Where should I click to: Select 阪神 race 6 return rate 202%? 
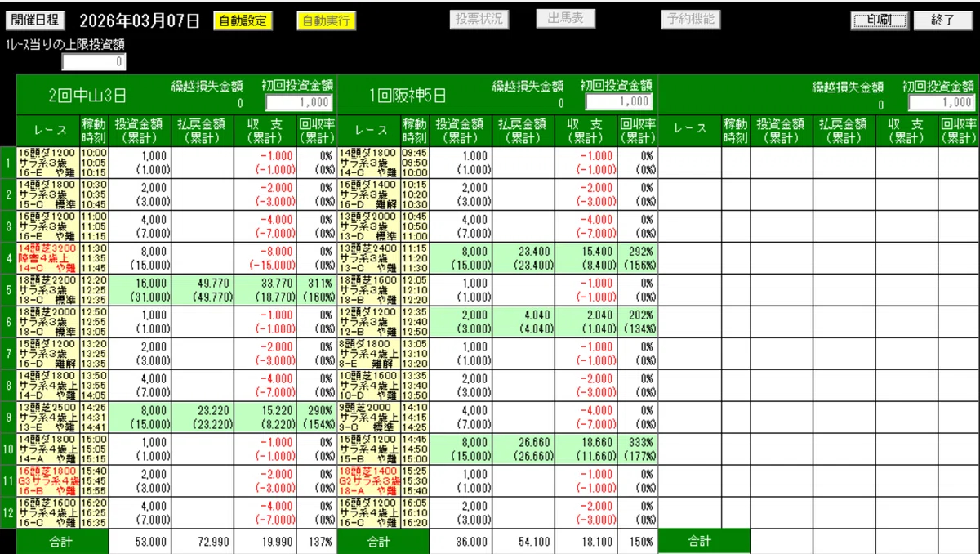tap(640, 315)
